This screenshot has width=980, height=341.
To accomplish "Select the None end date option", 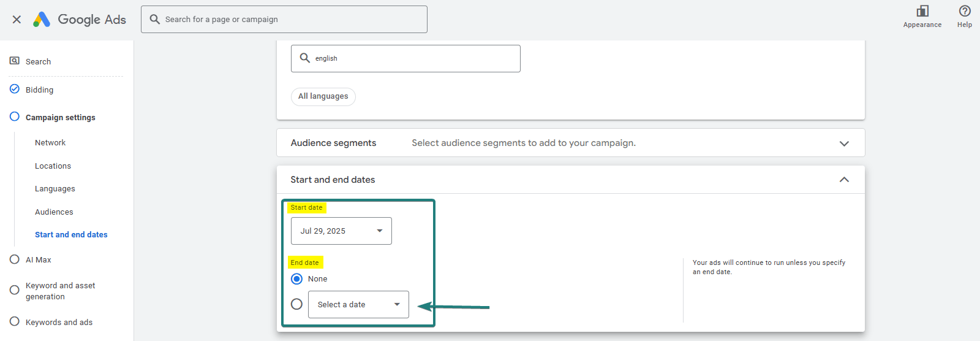I will [x=297, y=279].
